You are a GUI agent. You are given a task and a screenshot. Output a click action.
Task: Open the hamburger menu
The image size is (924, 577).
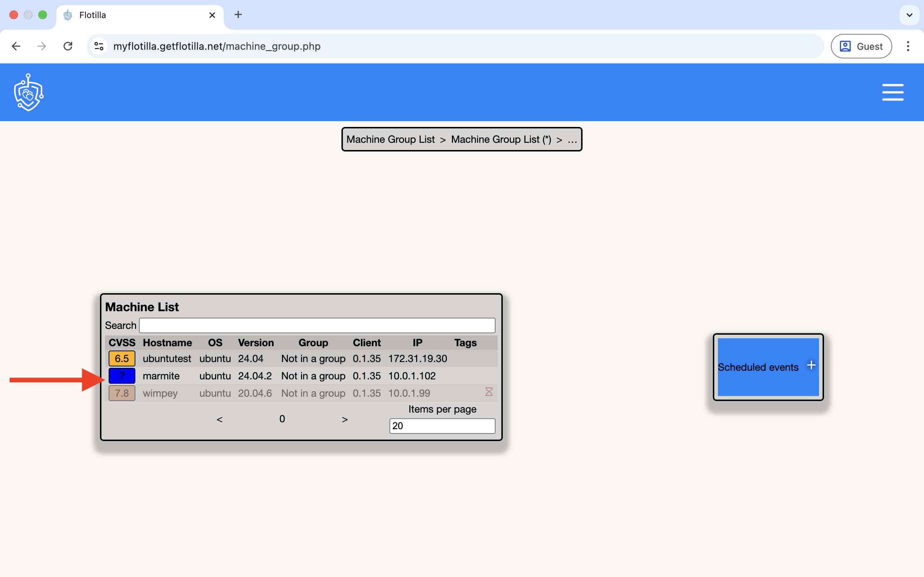(x=892, y=92)
